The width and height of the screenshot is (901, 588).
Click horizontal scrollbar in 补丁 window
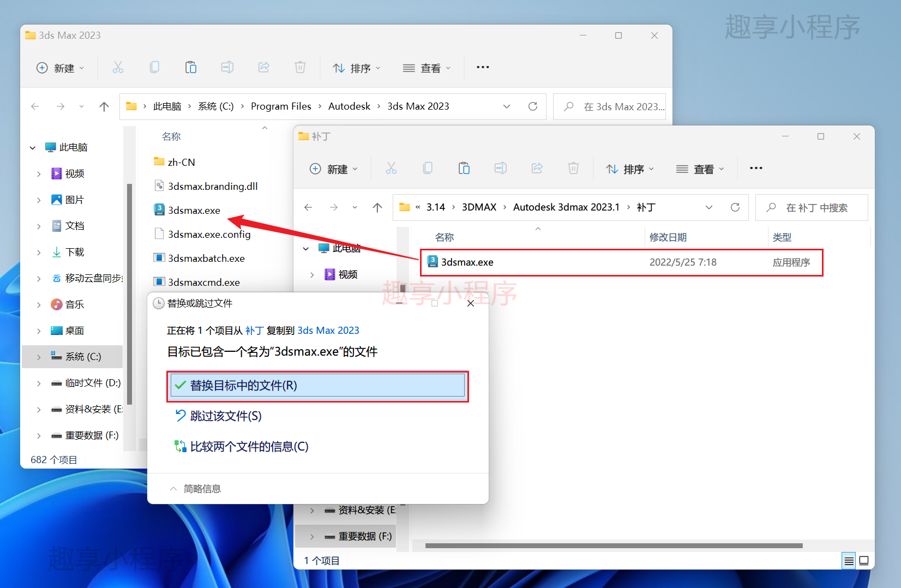(614, 545)
